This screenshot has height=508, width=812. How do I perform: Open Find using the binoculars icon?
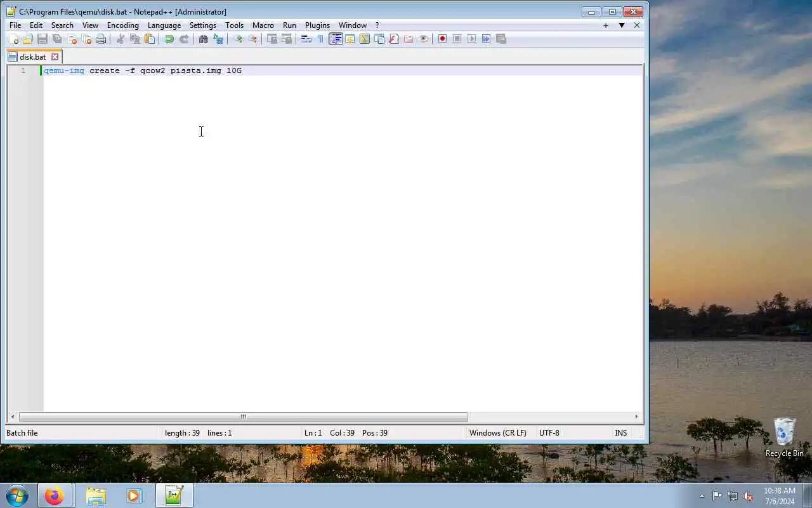pos(204,39)
